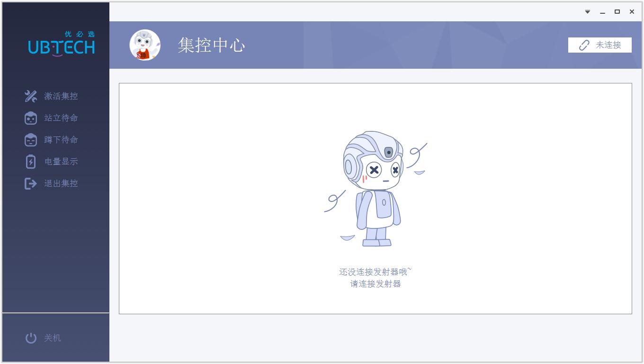Click the power icon beside 关机
This screenshot has width=644, height=364.
coord(31,338)
